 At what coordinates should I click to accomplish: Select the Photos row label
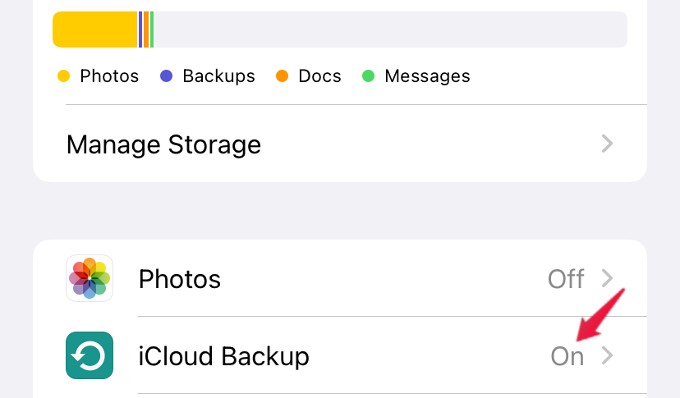point(180,279)
